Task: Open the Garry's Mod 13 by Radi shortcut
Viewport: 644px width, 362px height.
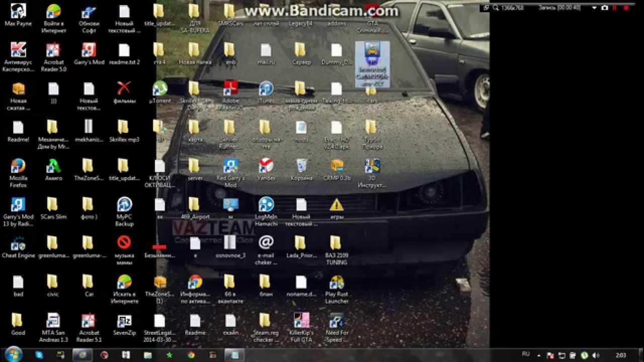Action: click(18, 212)
